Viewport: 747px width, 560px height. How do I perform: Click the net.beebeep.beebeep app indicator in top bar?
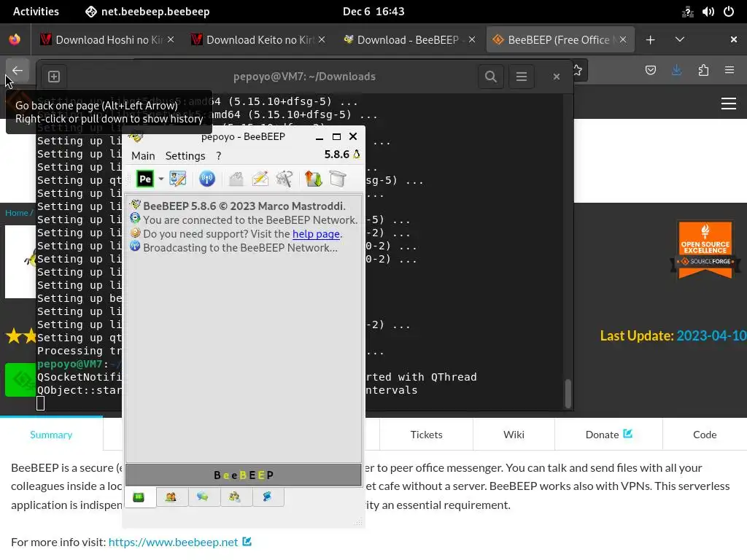click(x=147, y=12)
